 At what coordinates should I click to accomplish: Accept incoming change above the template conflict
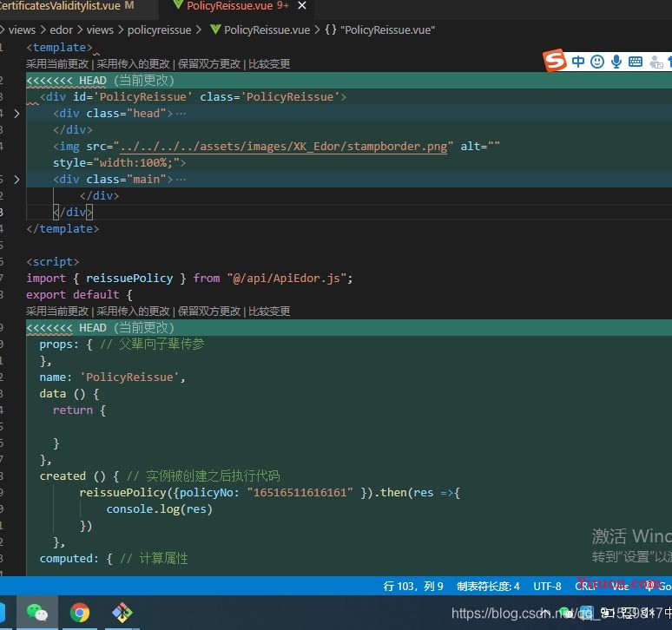coord(134,64)
